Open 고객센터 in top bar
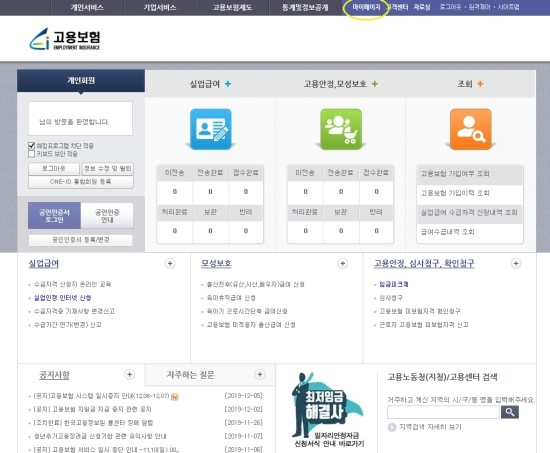550x453 pixels. (x=398, y=7)
